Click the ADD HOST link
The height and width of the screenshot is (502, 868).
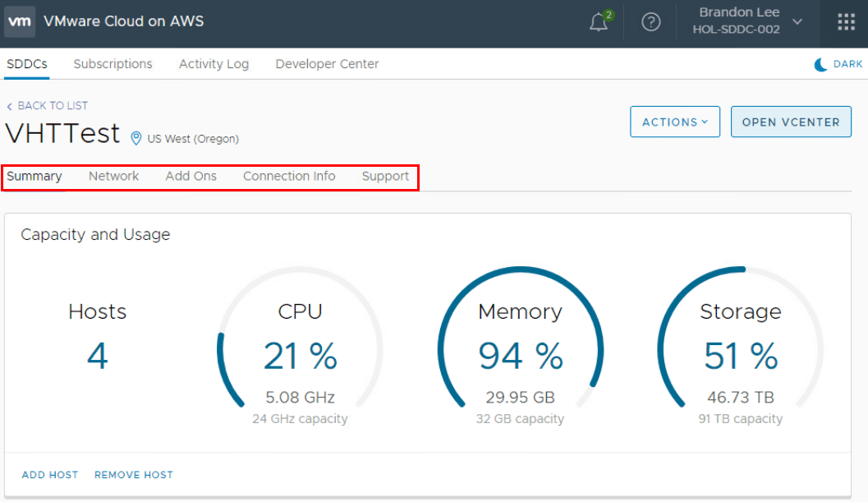tap(50, 475)
